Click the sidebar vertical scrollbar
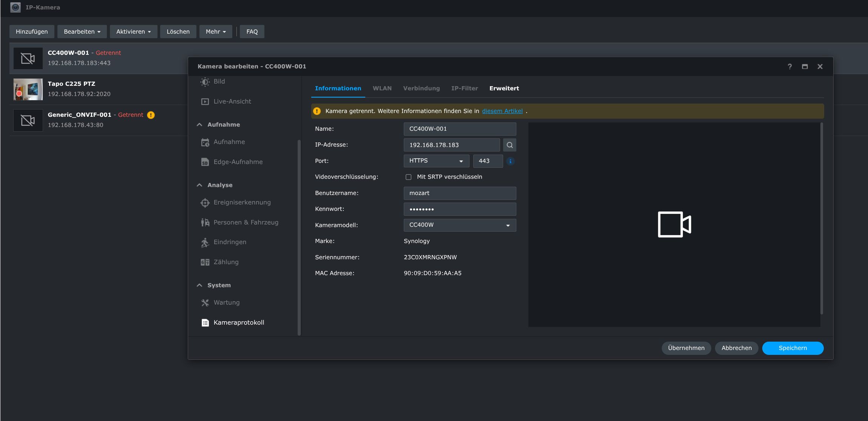868x421 pixels. (x=299, y=237)
